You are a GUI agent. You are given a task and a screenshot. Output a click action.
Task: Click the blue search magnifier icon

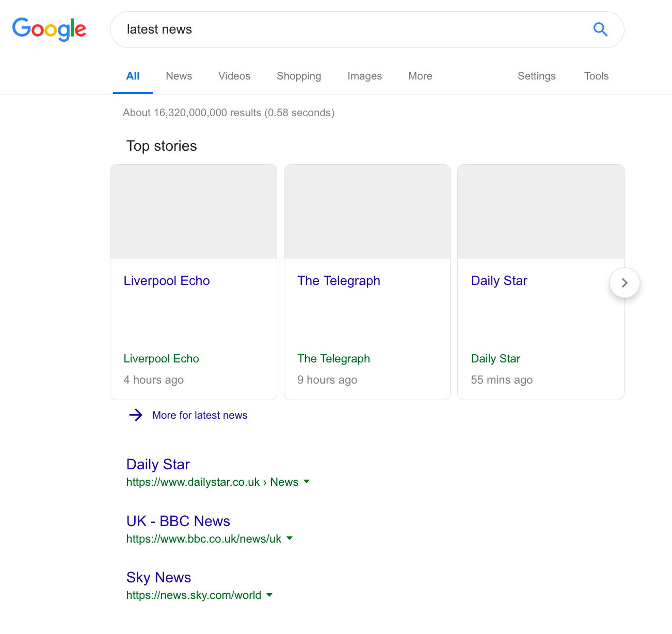pyautogui.click(x=600, y=29)
